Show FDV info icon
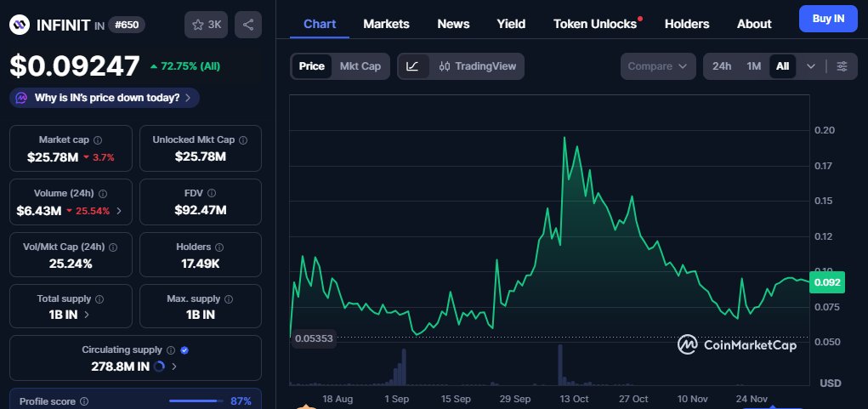868x409 pixels. click(x=212, y=193)
